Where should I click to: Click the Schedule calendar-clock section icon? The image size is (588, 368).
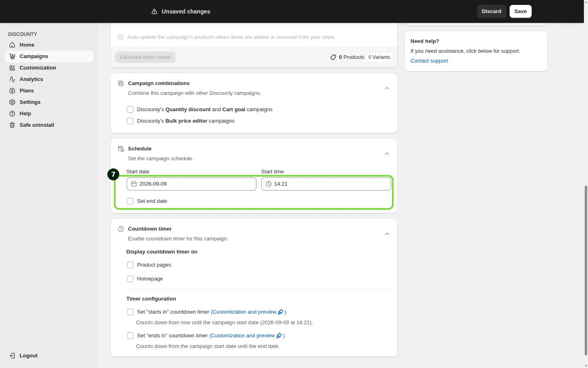coord(121,149)
